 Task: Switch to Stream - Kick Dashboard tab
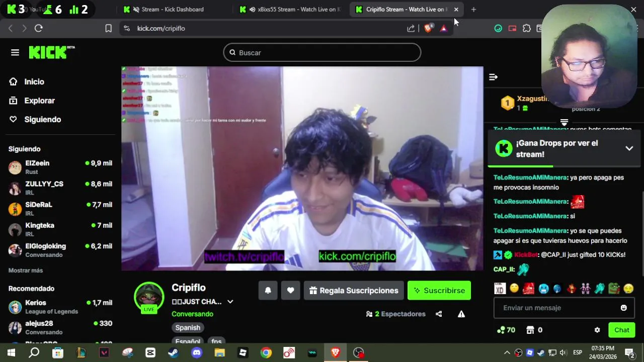coord(173,10)
